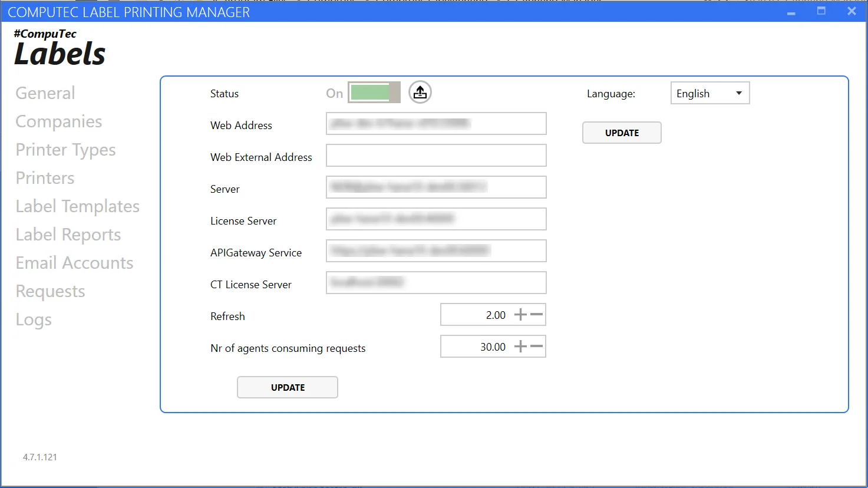Increase number of agents with plus

[520, 347]
